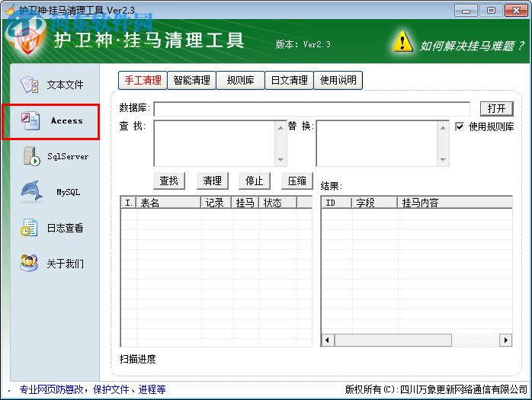Click the 打开 button

pos(497,108)
